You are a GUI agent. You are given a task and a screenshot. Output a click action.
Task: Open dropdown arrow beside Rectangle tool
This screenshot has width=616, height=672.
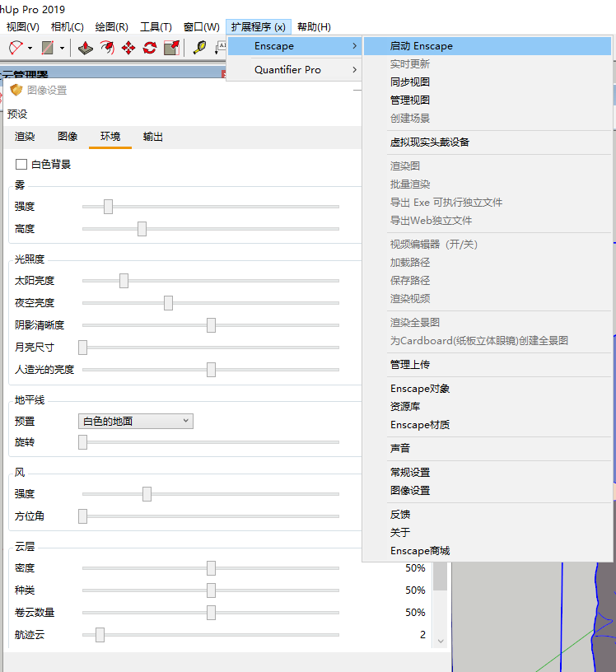(x=62, y=48)
